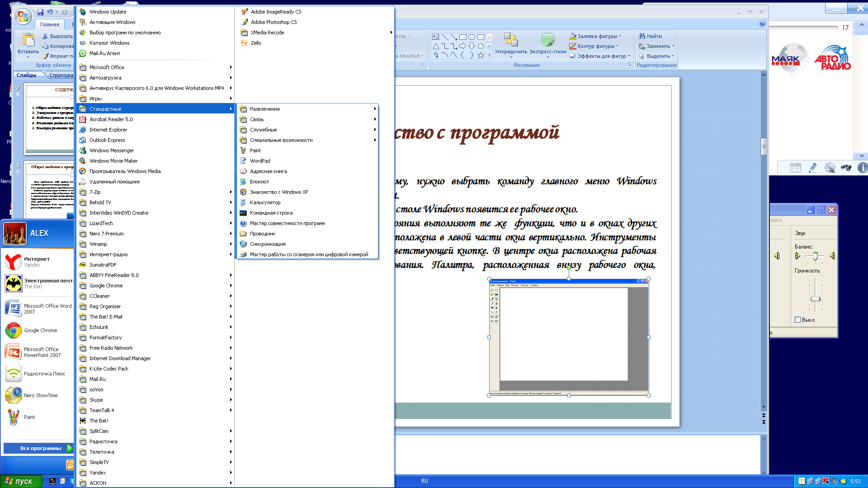868x488 pixels.
Task: Open Nero ShowTime from start menu
Action: click(x=38, y=395)
